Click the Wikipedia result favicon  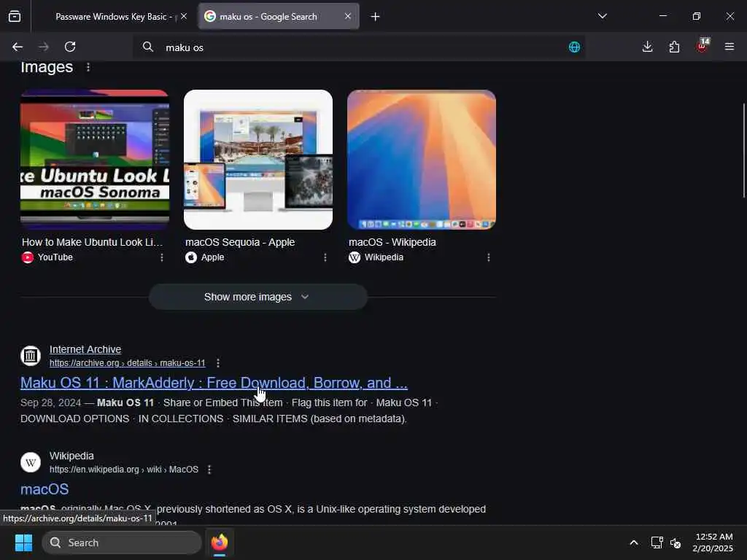click(31, 462)
